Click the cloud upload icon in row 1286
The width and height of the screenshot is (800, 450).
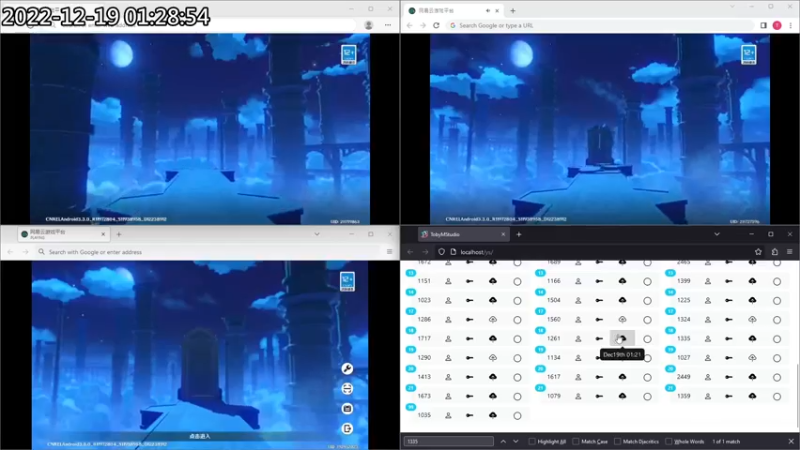pyautogui.click(x=492, y=319)
